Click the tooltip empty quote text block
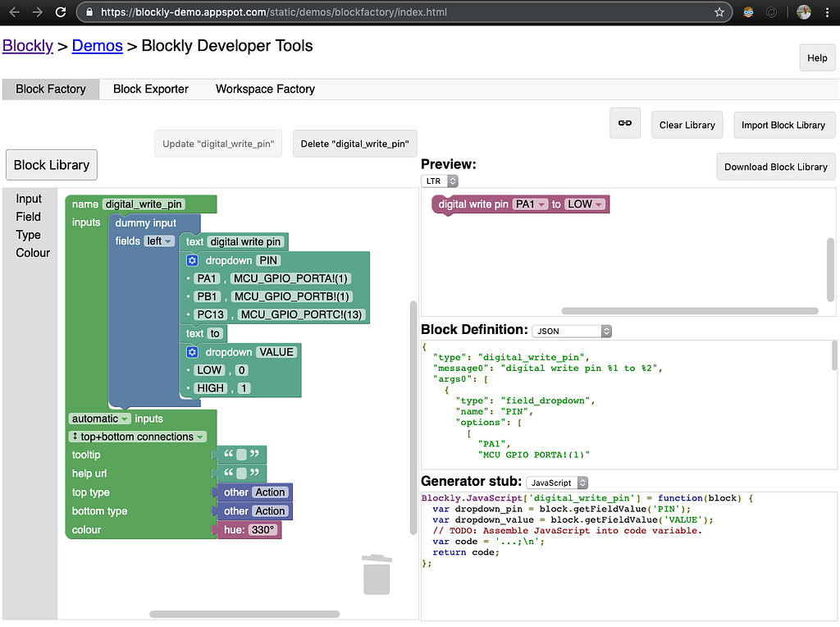The height and width of the screenshot is (627, 840). click(x=242, y=455)
